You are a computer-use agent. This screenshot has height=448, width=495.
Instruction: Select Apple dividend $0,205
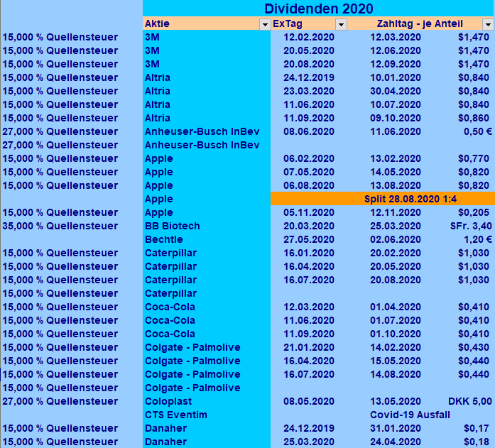click(474, 213)
